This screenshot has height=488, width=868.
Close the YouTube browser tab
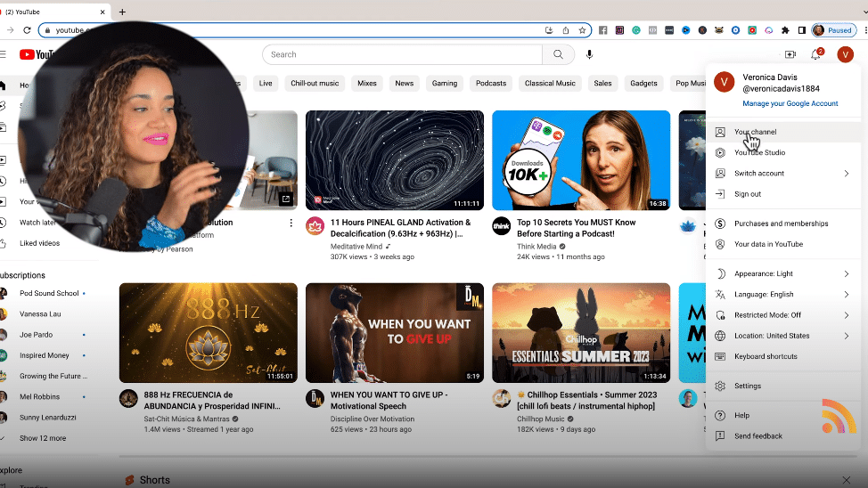coord(102,12)
